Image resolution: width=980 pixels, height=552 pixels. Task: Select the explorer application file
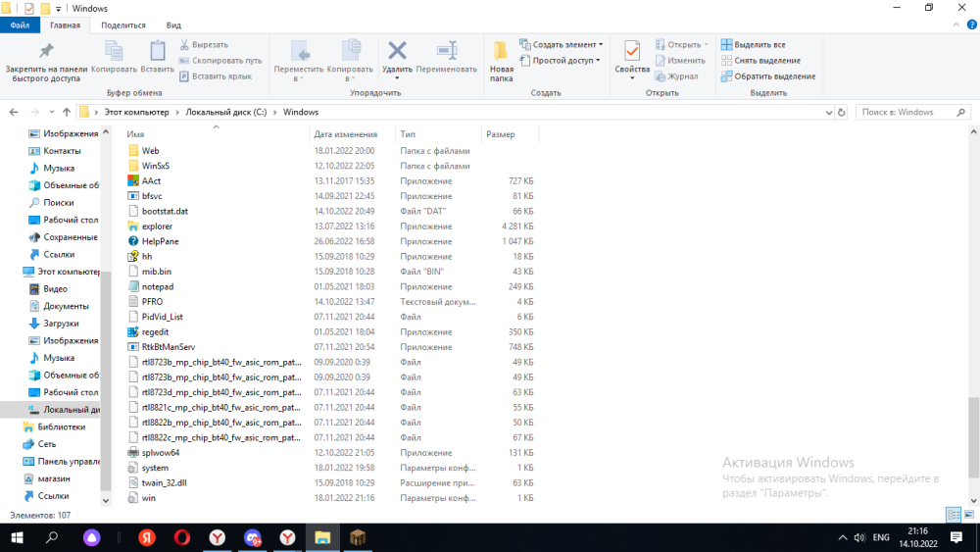tap(157, 226)
